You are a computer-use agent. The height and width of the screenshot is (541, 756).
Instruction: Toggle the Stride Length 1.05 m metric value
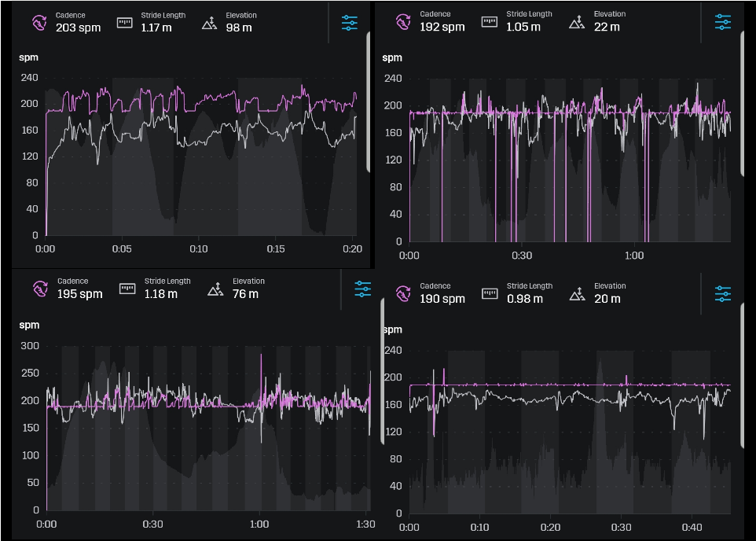coord(523,27)
